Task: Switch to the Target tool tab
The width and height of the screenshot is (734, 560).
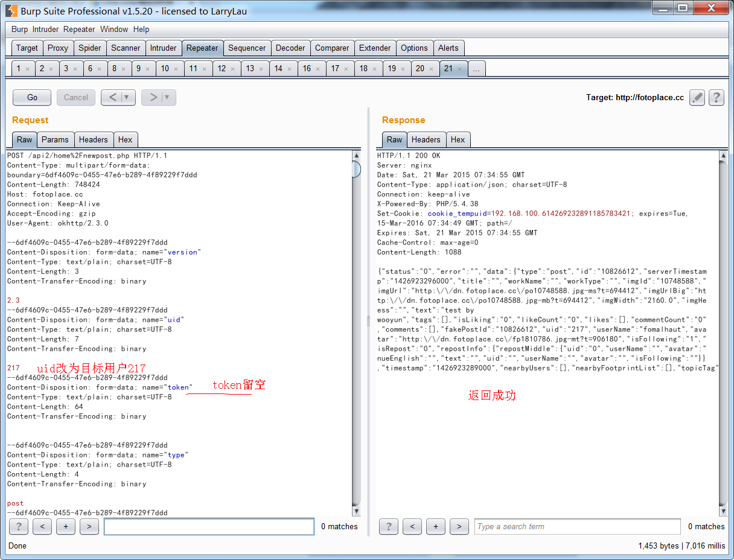Action: pos(27,48)
